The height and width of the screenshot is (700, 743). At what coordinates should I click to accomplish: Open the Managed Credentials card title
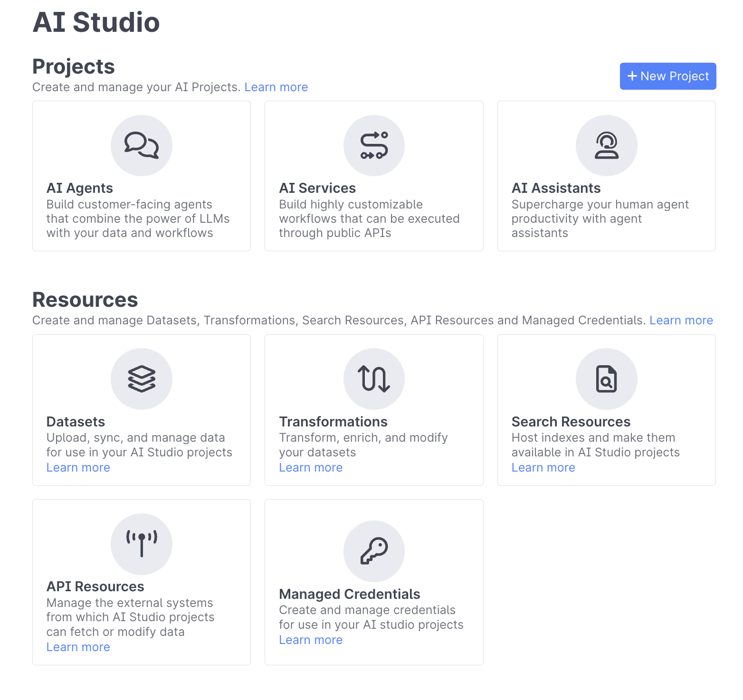(x=350, y=594)
